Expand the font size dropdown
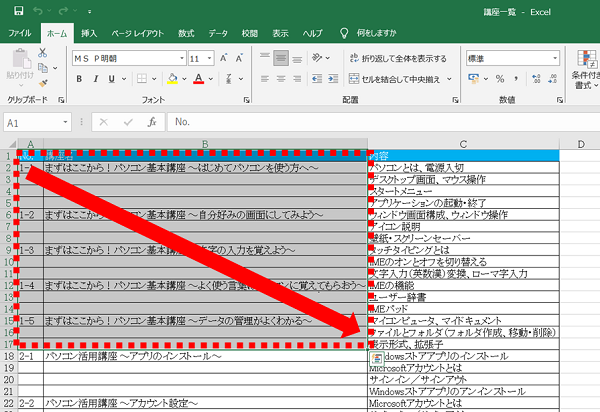Image resolution: width=600 pixels, height=412 pixels. [x=208, y=58]
